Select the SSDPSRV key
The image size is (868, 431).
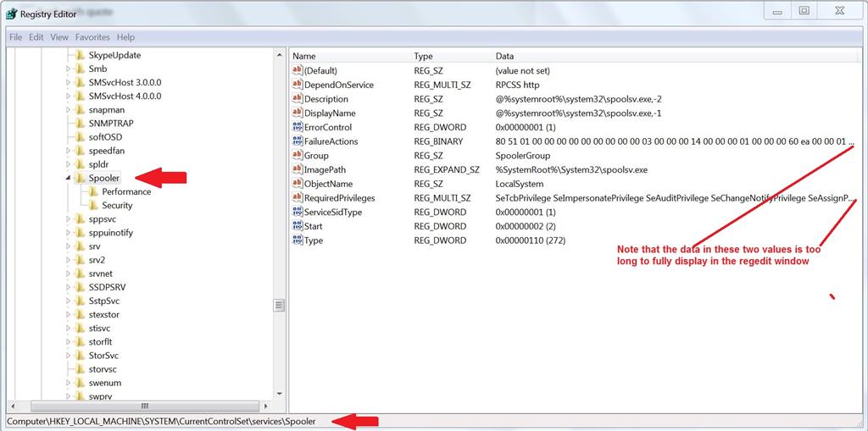(107, 287)
